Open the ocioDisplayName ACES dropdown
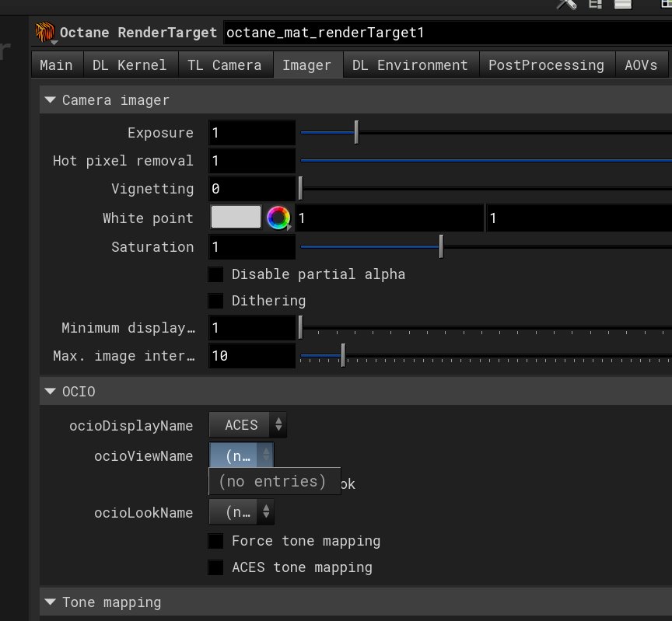Viewport: 672px width, 621px height. [247, 425]
